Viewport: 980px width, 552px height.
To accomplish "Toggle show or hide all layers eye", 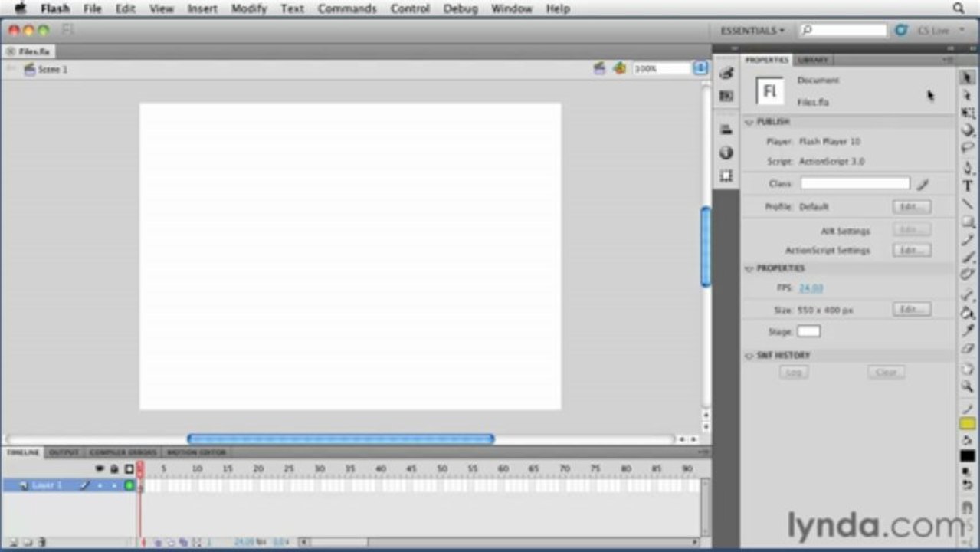I will coord(100,468).
